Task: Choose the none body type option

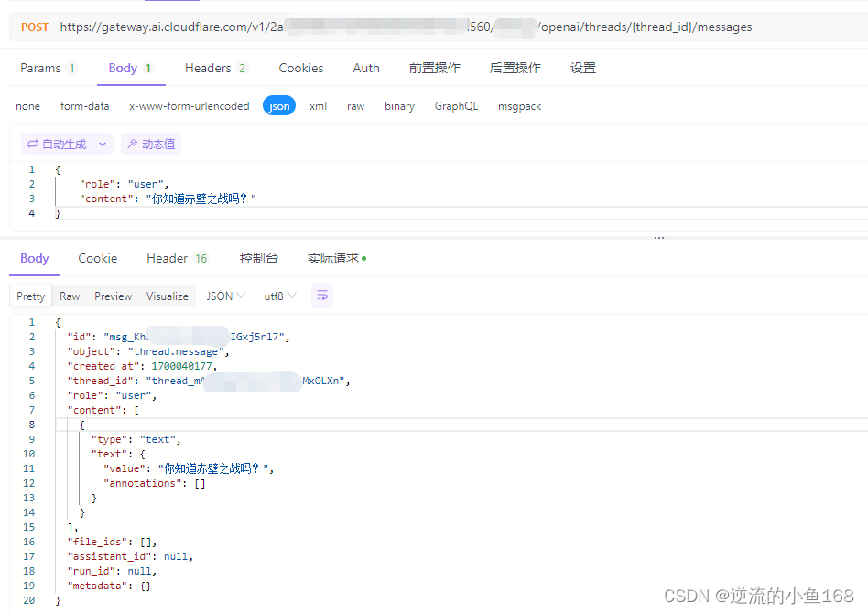Action: point(27,106)
